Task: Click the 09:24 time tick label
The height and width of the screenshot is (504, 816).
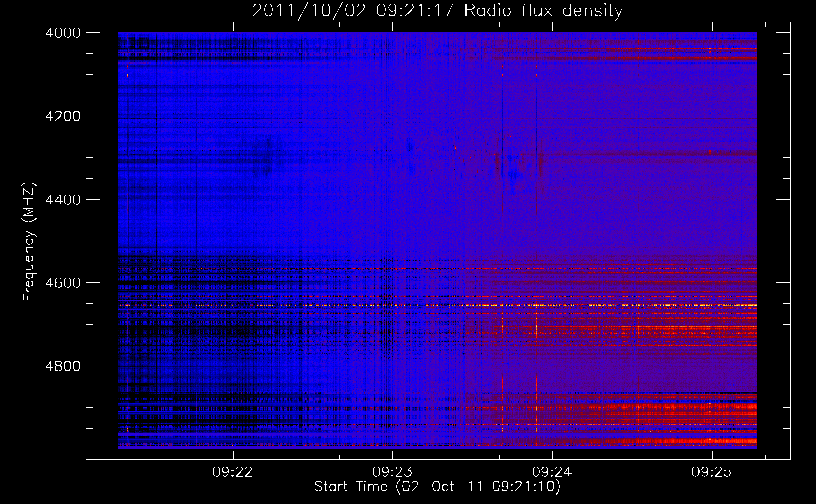Action: (x=552, y=472)
